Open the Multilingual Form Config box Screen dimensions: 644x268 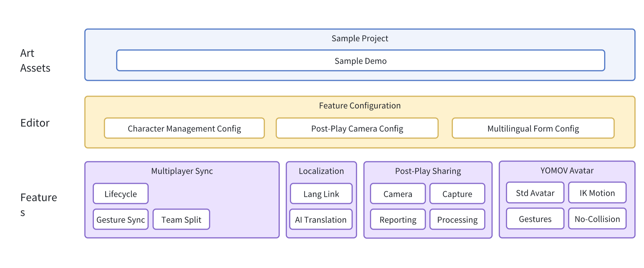pyautogui.click(x=533, y=128)
